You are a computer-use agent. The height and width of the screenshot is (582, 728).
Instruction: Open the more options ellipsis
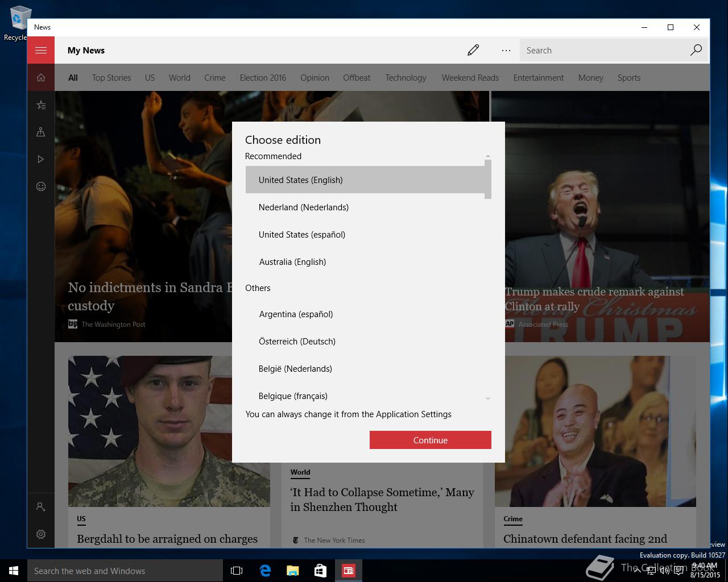coord(506,50)
